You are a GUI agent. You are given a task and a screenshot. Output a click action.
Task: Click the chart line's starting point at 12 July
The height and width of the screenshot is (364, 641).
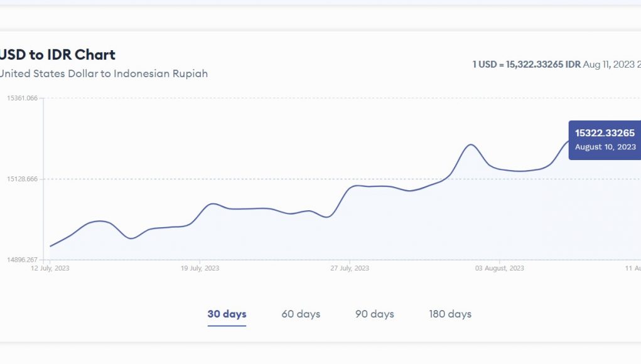click(x=50, y=246)
